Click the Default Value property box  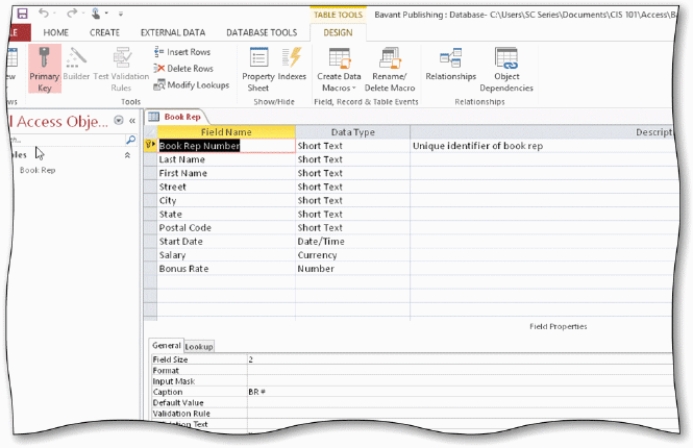click(x=460, y=402)
